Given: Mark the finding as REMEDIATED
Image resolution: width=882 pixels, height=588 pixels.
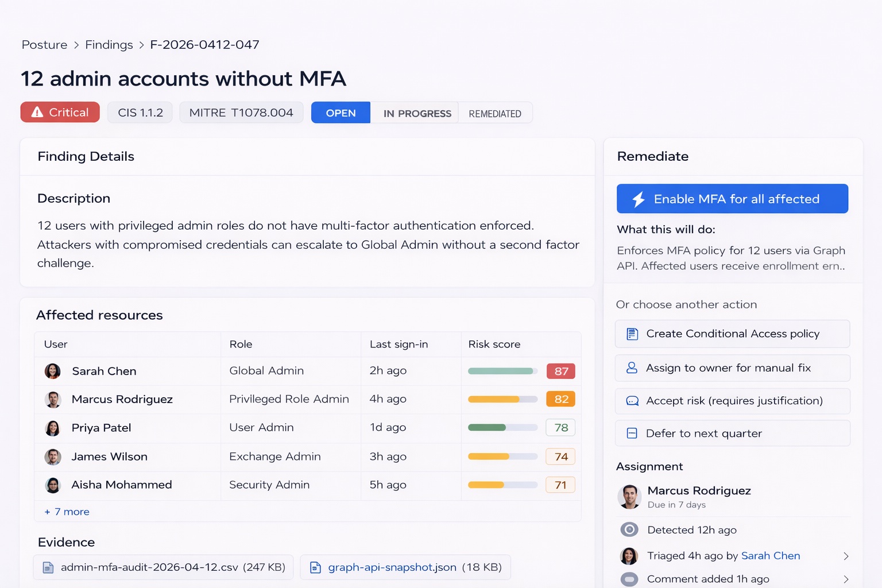Looking at the screenshot, I should pyautogui.click(x=494, y=114).
